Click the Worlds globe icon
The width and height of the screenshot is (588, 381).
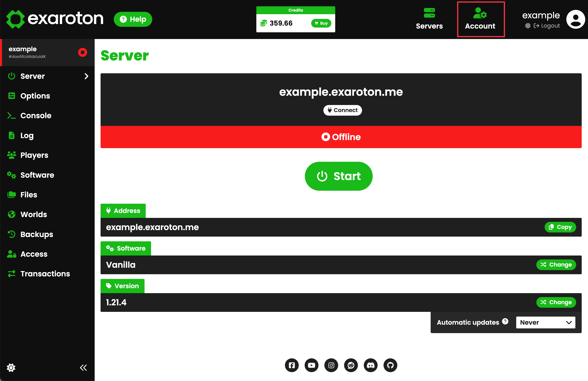pyautogui.click(x=12, y=214)
